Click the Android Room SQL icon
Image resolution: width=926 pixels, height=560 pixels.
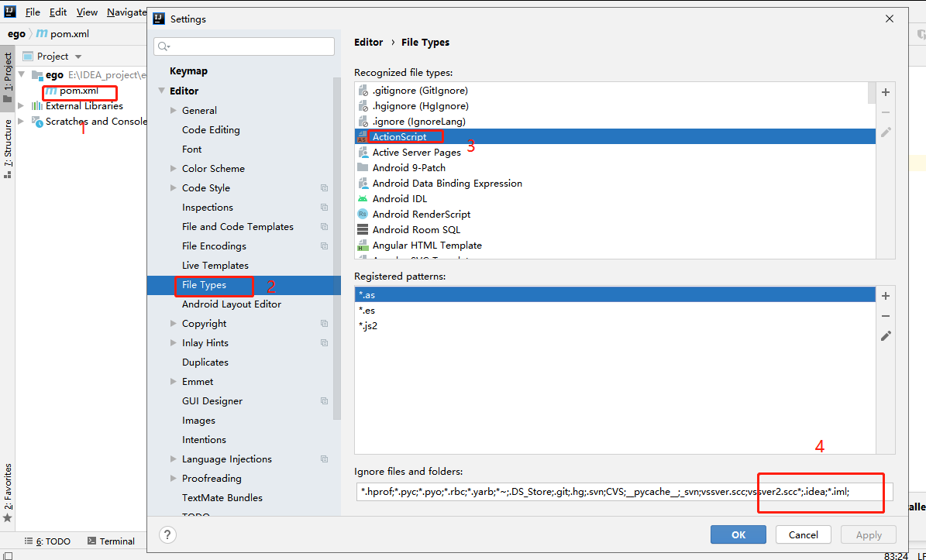(363, 229)
